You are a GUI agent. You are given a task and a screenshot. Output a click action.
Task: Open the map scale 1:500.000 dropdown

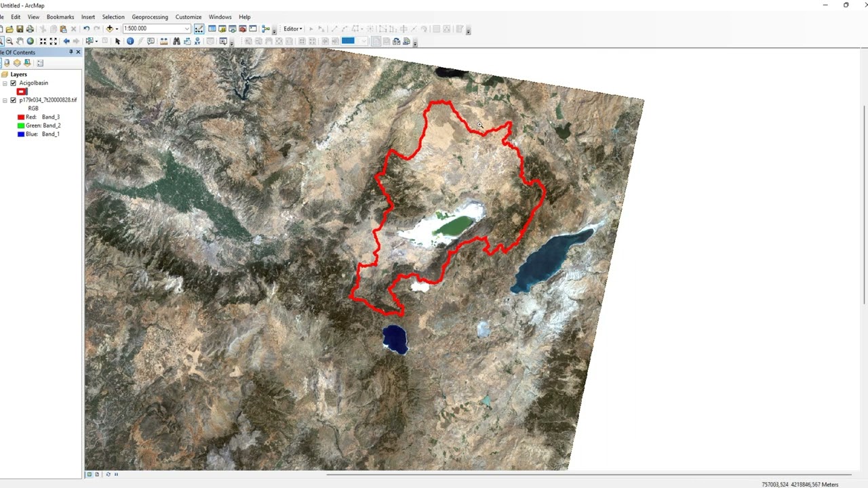(187, 28)
